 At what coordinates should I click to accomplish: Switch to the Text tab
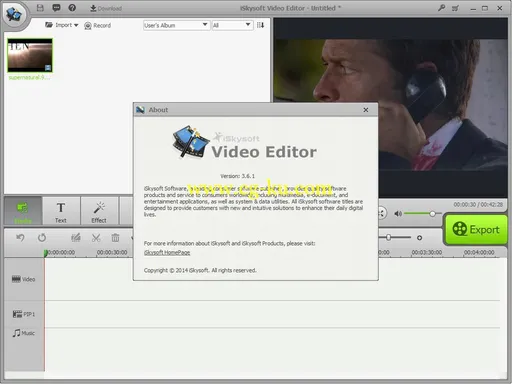[x=61, y=212]
